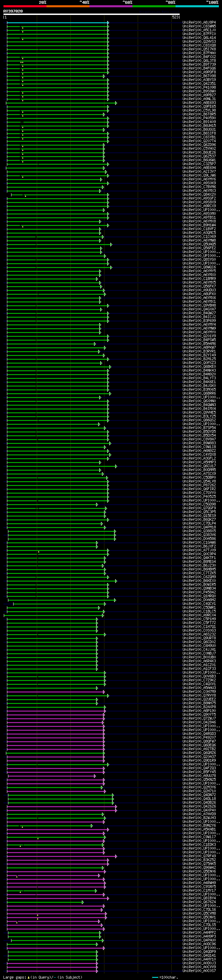Open hit UniRef100_C6SWN5
The height and width of the screenshot is (980, 222).
tap(199, 26)
